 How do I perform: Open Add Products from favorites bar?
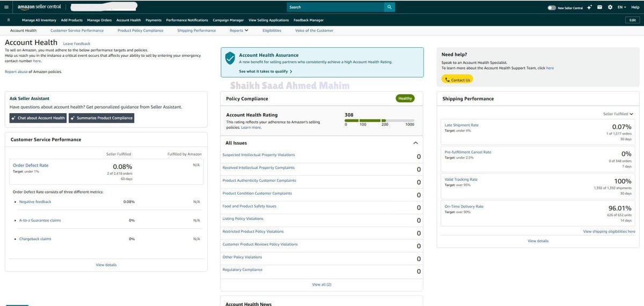[x=72, y=20]
